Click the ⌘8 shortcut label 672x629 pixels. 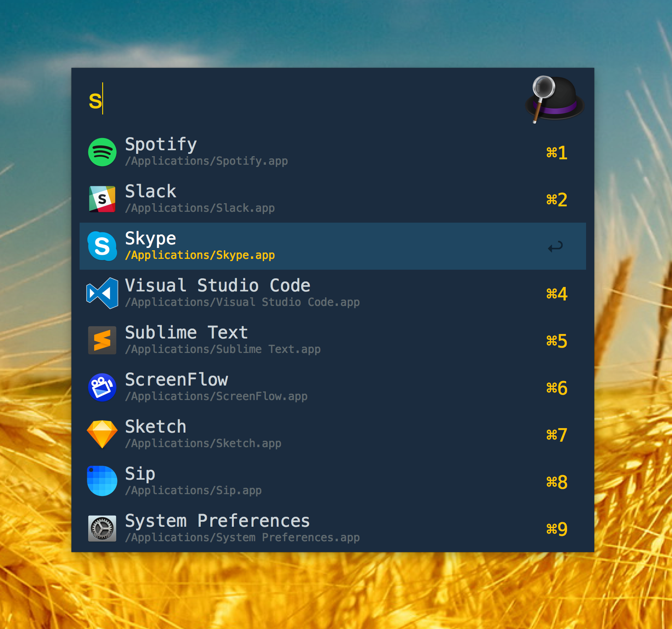coord(557,482)
